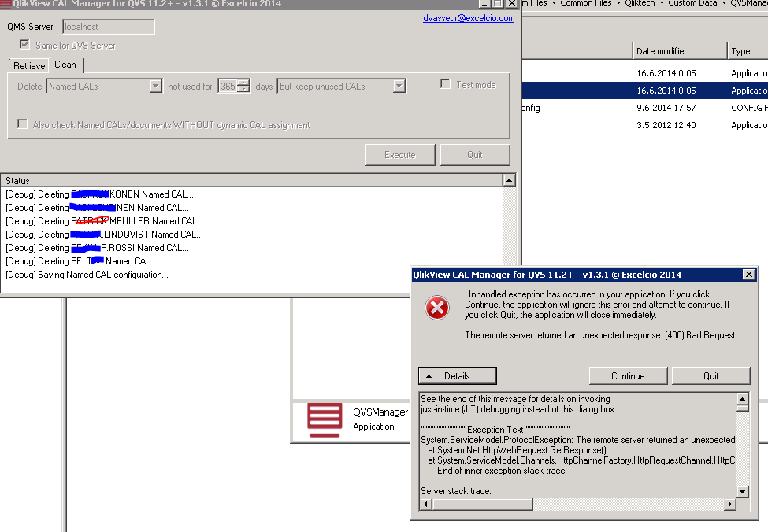
Task: Check Also check Named CALs WITHOUT dynamic assignment
Action: click(22, 124)
